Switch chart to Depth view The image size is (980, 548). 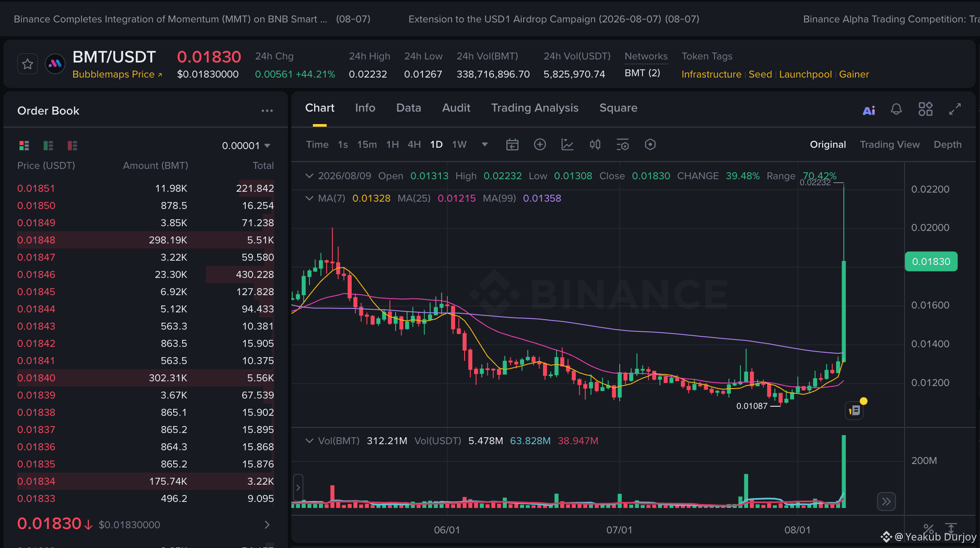pyautogui.click(x=948, y=145)
